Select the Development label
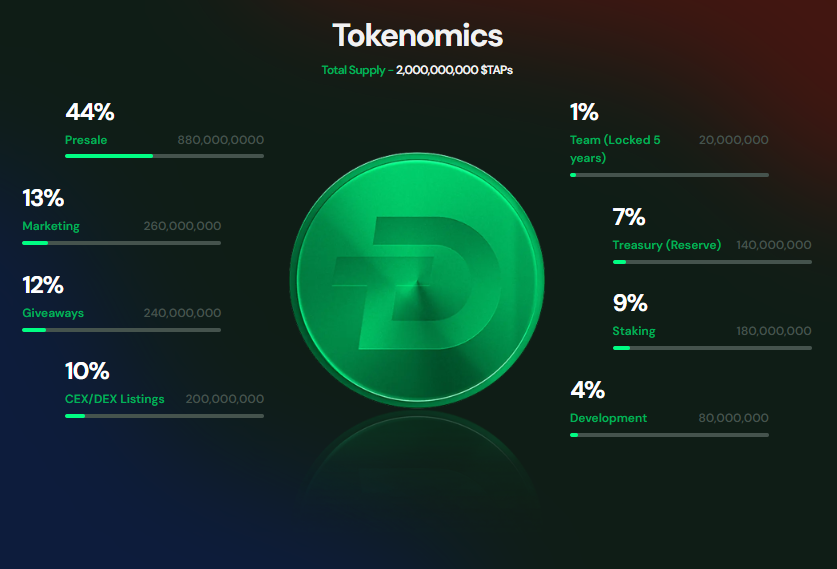The image size is (837, 569). pos(608,418)
